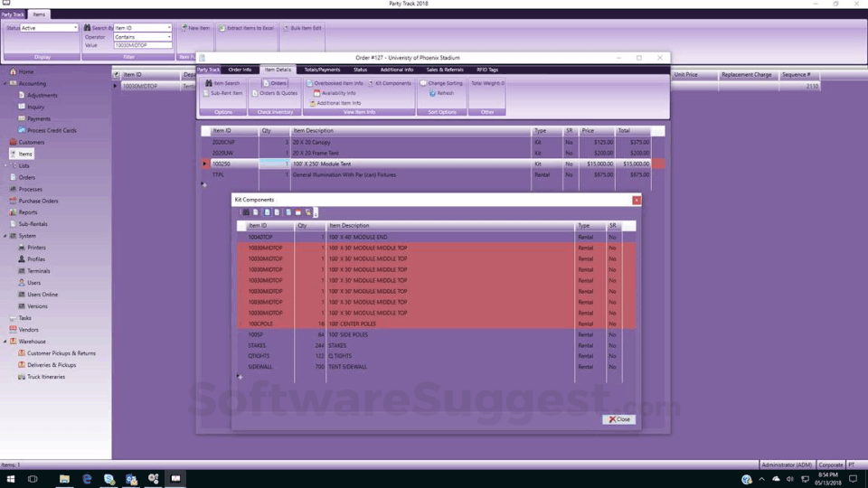868x488 pixels.
Task: Select 10040TOP kit component row
Action: (x=436, y=237)
